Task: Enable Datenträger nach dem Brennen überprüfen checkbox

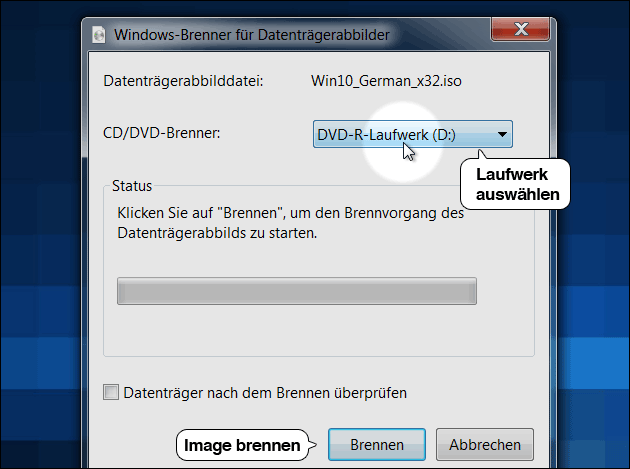Action: 111,392
